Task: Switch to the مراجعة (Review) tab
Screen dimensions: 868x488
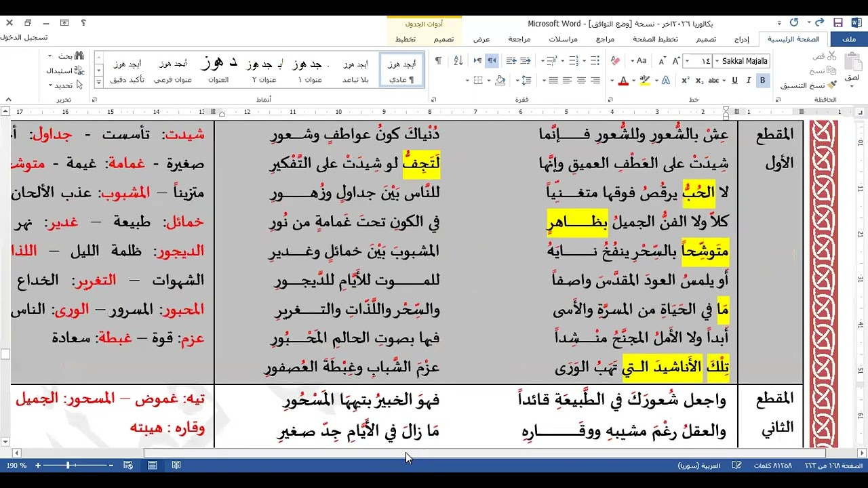Action: [519, 39]
